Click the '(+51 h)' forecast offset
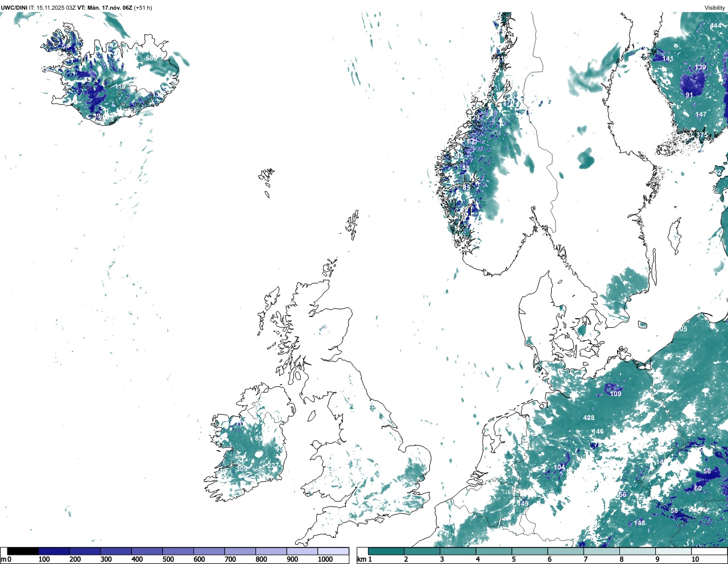 point(143,8)
